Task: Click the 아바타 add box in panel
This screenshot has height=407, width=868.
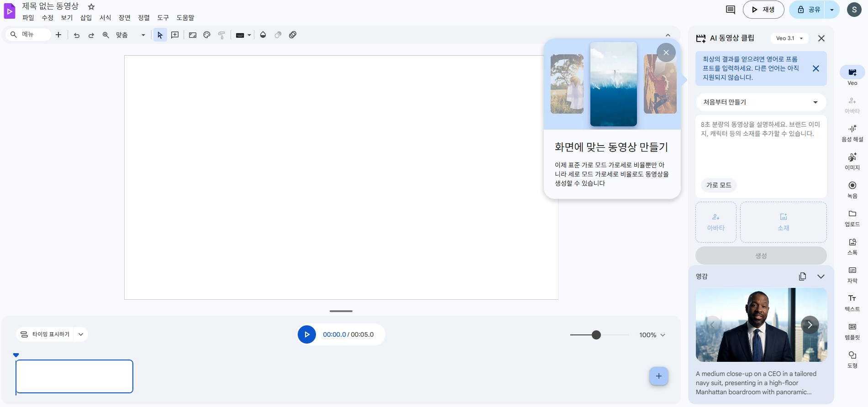Action: coord(715,222)
